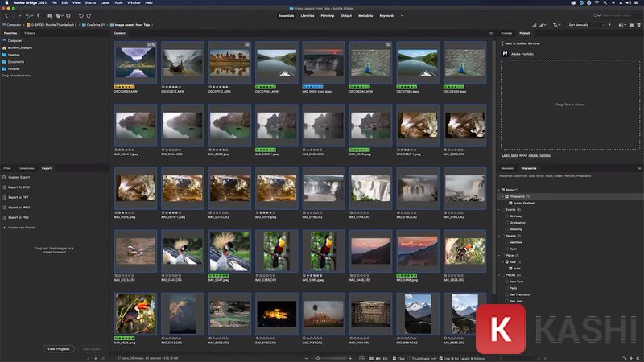Viewport: 644px width, 362px height.
Task: Uncheck the Indian Peafowl keyword
Action: click(x=510, y=204)
